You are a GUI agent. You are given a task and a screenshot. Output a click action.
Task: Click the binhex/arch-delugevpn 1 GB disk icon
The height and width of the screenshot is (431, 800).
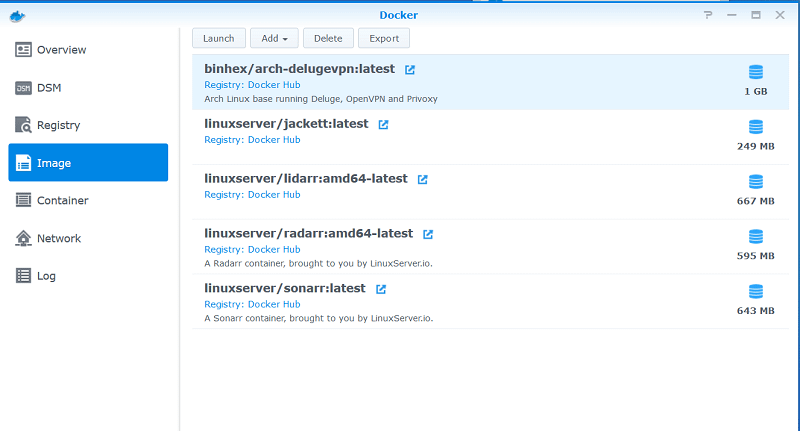coord(756,72)
